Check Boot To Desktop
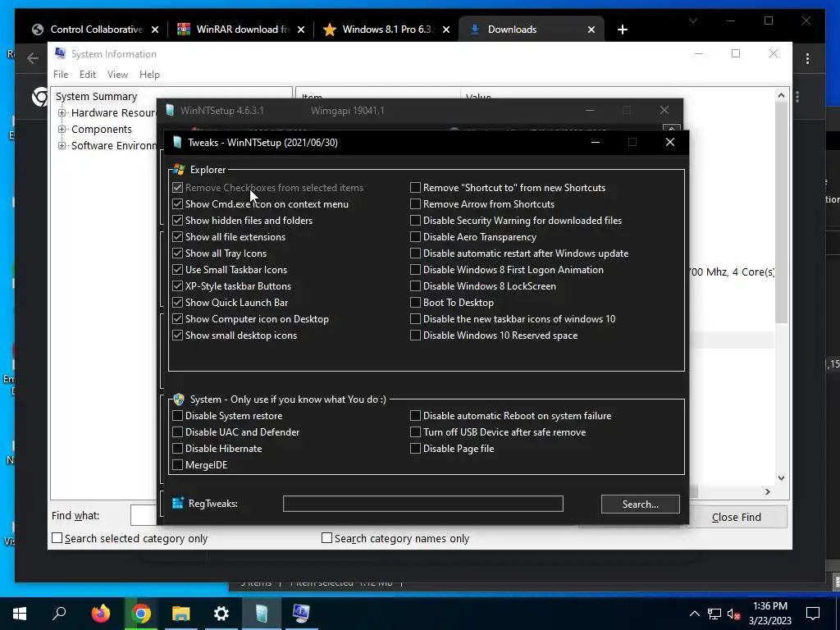840x630 pixels. click(x=415, y=302)
